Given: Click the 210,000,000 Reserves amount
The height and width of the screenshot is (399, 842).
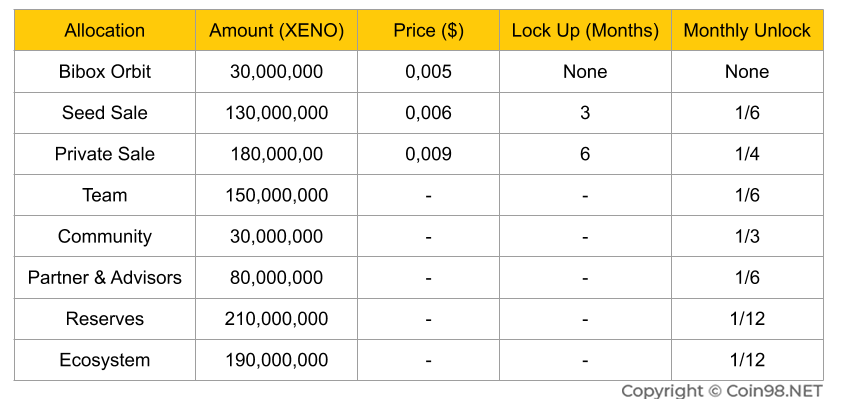Looking at the screenshot, I should pos(277,319).
